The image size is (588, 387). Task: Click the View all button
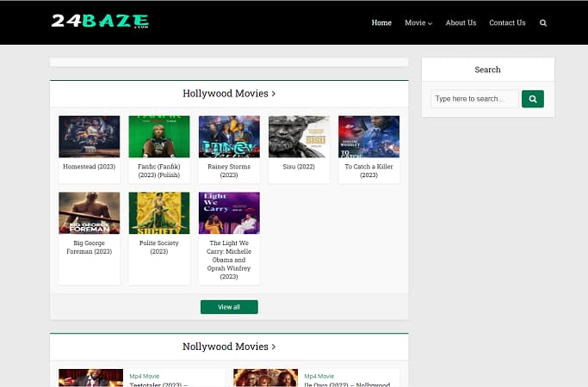(x=229, y=307)
